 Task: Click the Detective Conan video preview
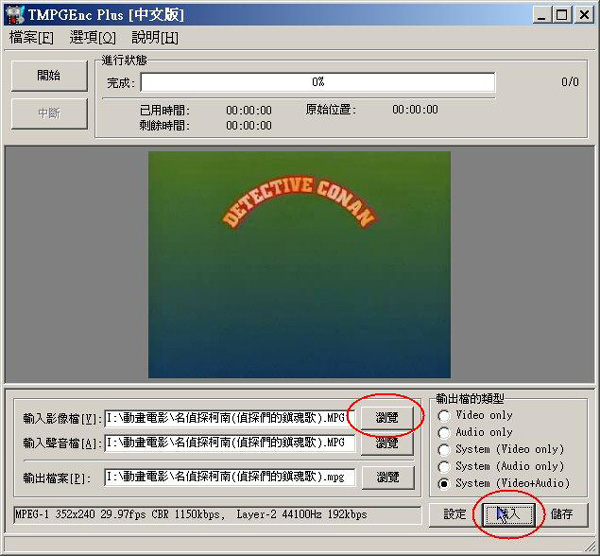click(x=299, y=264)
